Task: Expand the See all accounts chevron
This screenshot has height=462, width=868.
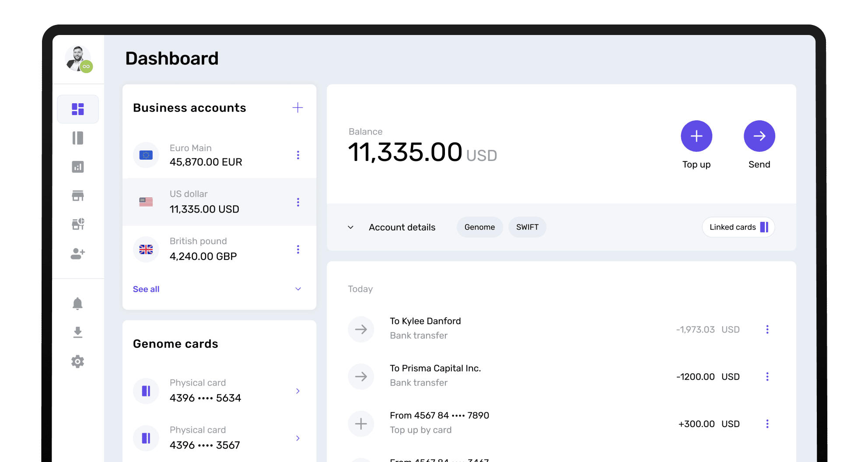Action: (298, 289)
